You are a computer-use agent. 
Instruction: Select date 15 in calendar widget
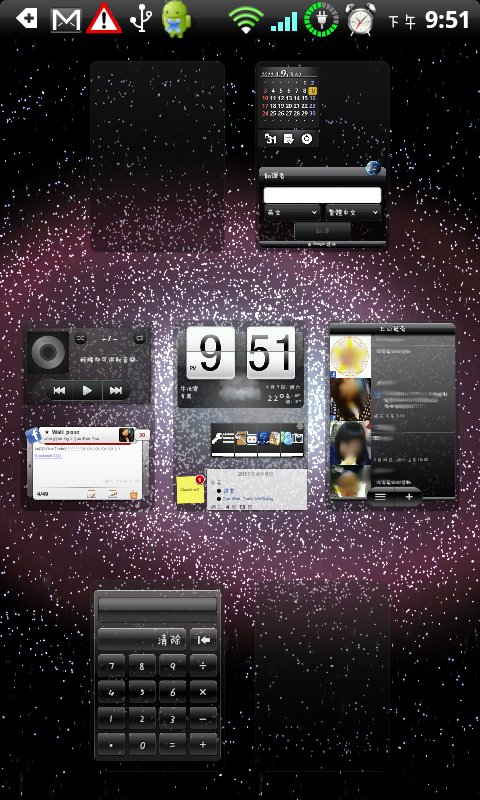(x=305, y=98)
